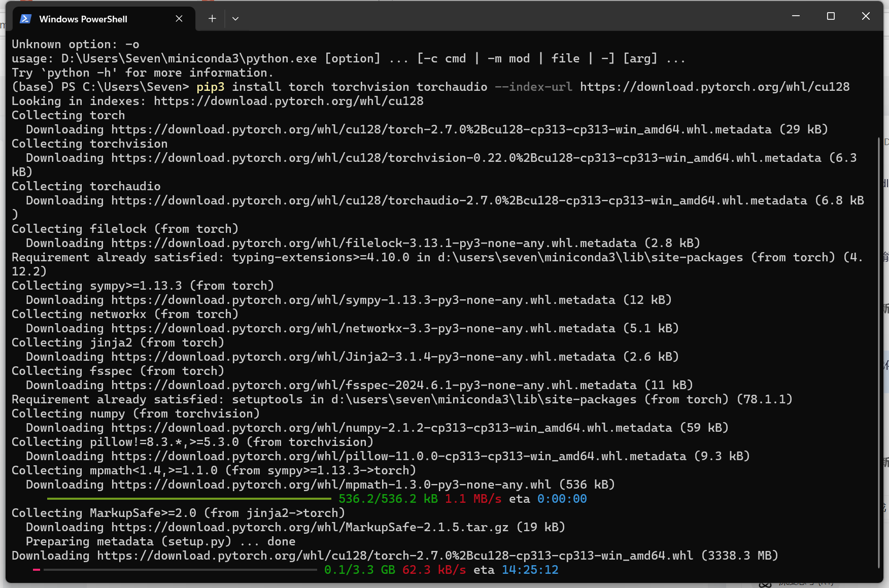The height and width of the screenshot is (588, 889).
Task: Click the highlighted pip3 command text
Action: [x=211, y=87]
